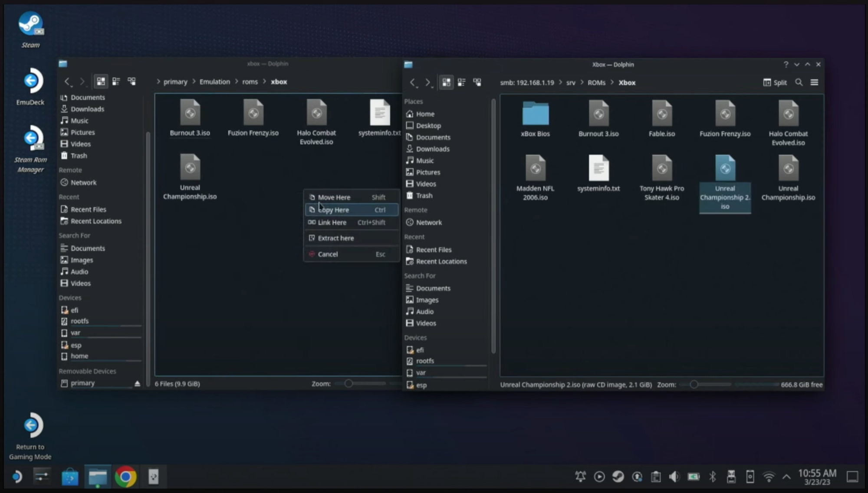
Task: Switch left window to details view
Action: 132,82
